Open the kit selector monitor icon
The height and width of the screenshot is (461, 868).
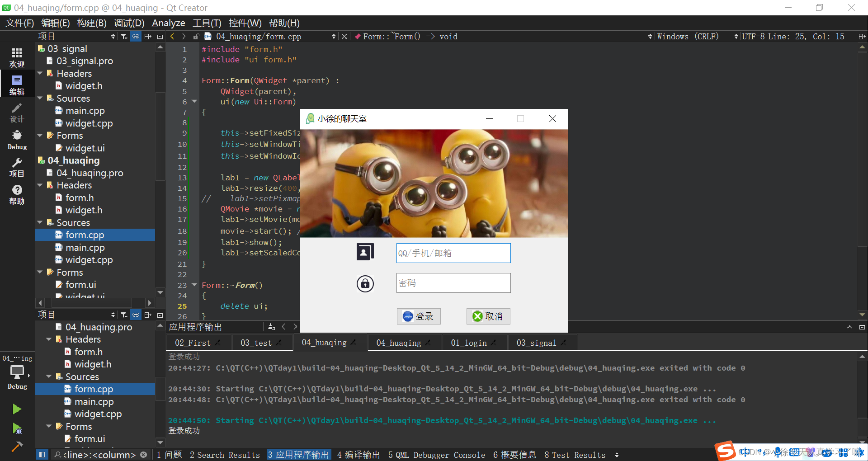[17, 372]
